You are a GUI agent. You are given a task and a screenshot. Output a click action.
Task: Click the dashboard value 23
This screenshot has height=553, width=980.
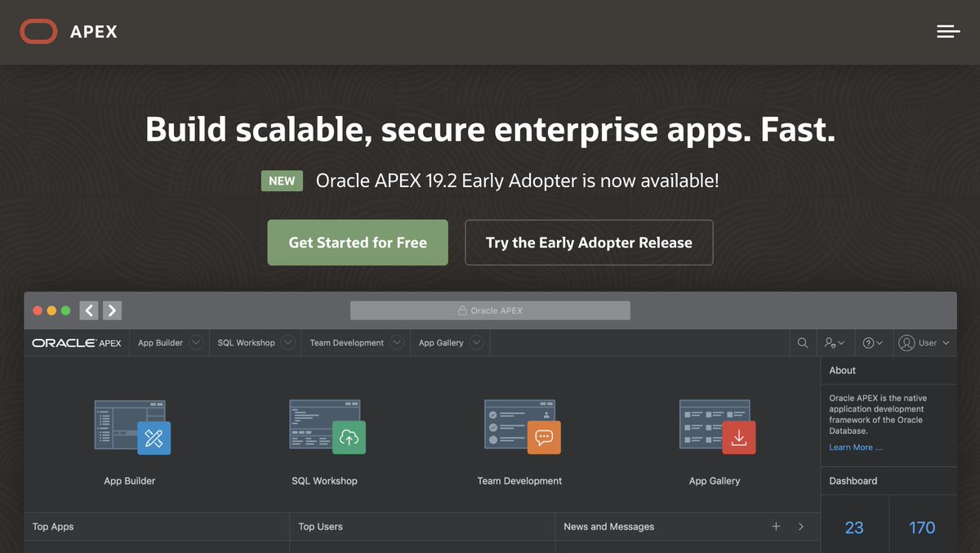pos(854,528)
